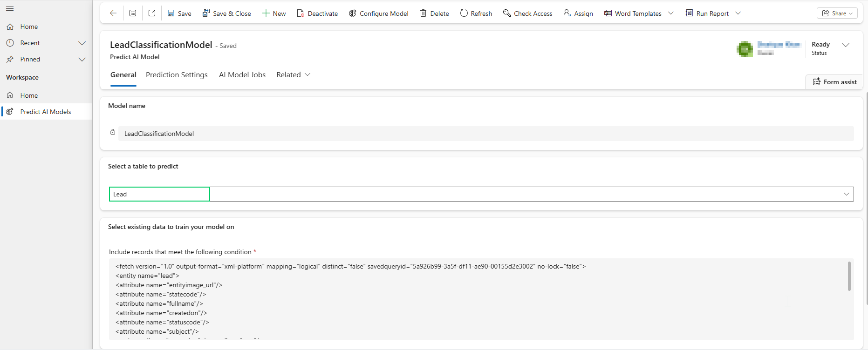Toggle the hamburger navigation menu
This screenshot has width=868, height=350.
tap(10, 8)
